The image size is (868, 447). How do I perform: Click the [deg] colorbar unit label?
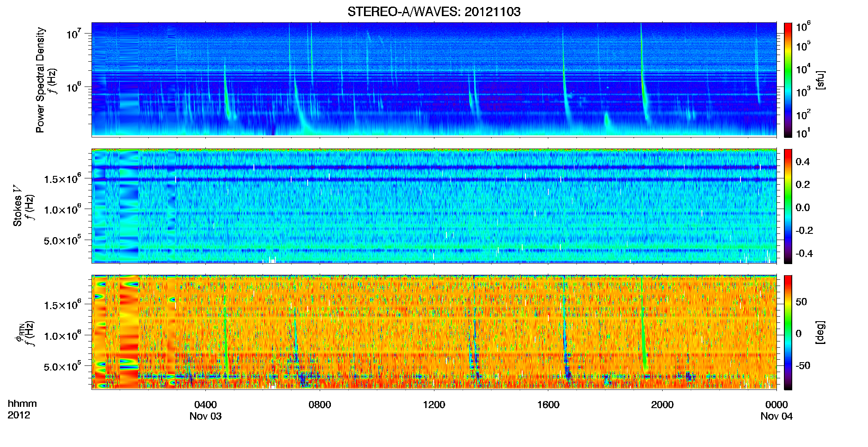click(x=820, y=332)
